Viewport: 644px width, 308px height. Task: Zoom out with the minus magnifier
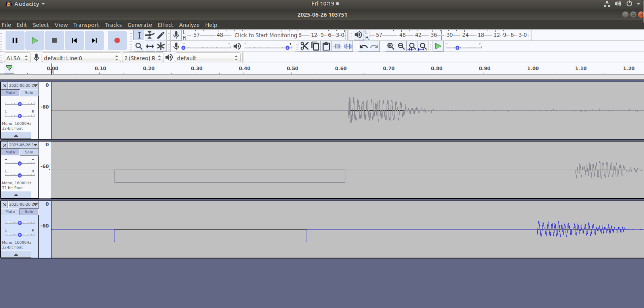[x=401, y=46]
